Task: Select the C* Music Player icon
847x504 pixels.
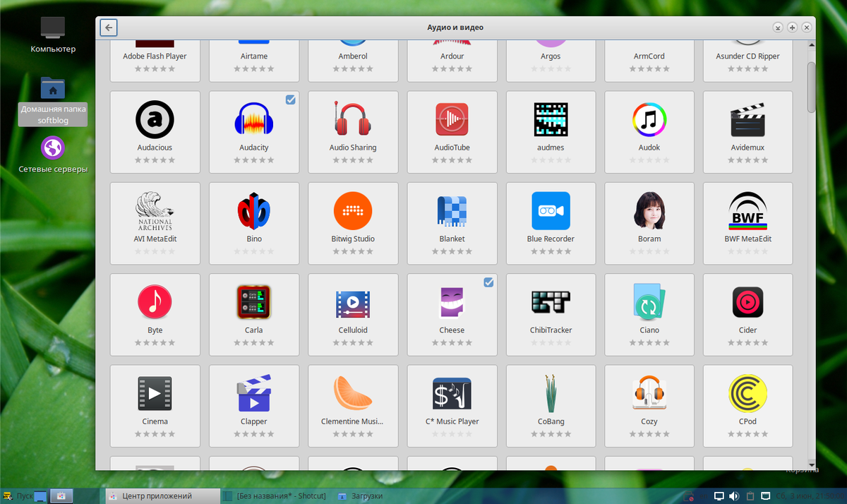Action: [452, 394]
